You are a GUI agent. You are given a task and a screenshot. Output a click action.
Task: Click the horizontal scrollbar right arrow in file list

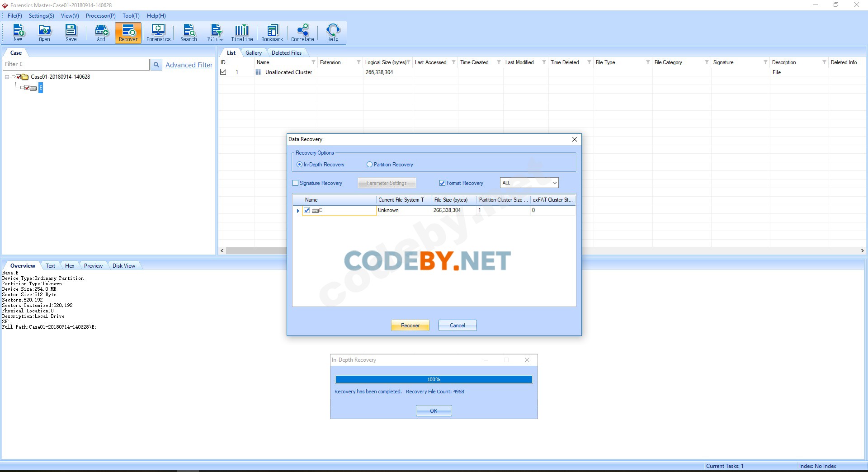click(x=862, y=250)
